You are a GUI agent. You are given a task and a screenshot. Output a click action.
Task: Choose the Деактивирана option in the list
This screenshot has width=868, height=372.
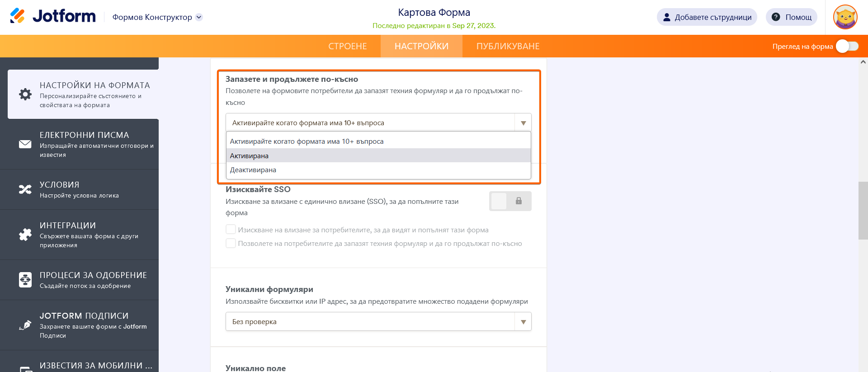[x=253, y=170]
